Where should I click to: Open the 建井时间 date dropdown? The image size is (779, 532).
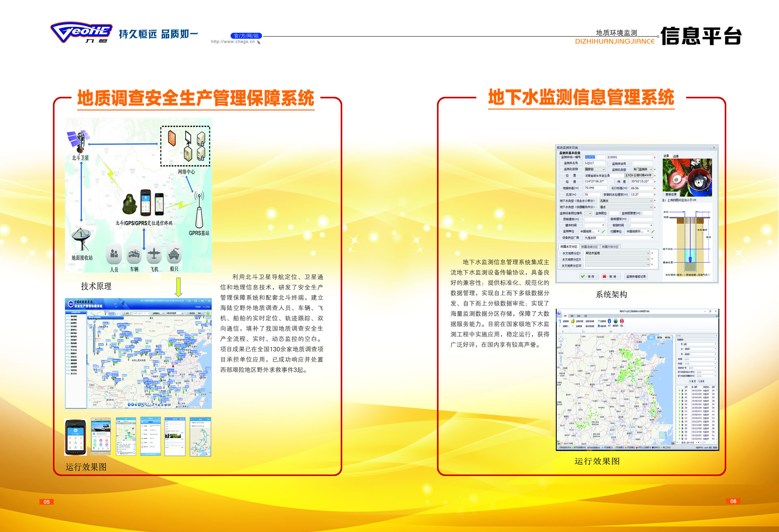595,225
